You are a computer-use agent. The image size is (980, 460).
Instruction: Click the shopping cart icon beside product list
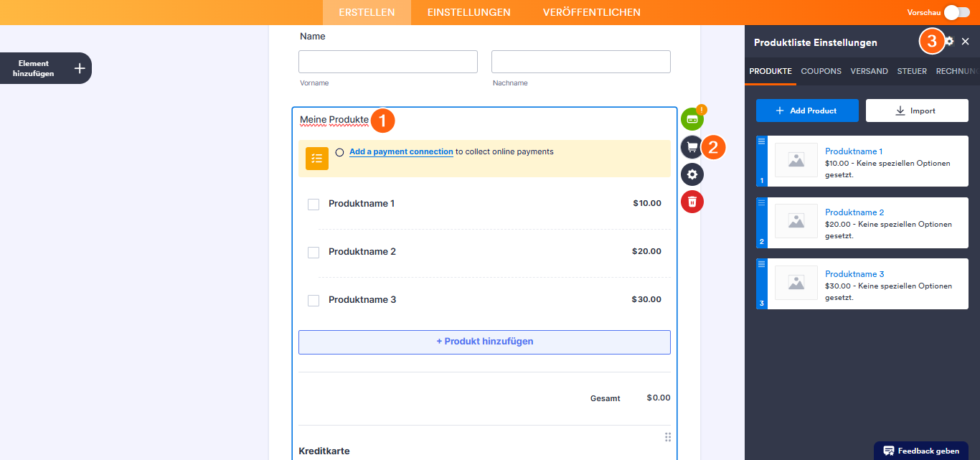tap(692, 146)
